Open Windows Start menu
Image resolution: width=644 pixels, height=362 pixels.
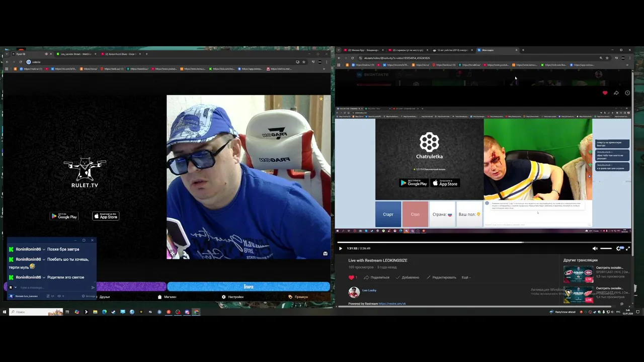(4, 312)
